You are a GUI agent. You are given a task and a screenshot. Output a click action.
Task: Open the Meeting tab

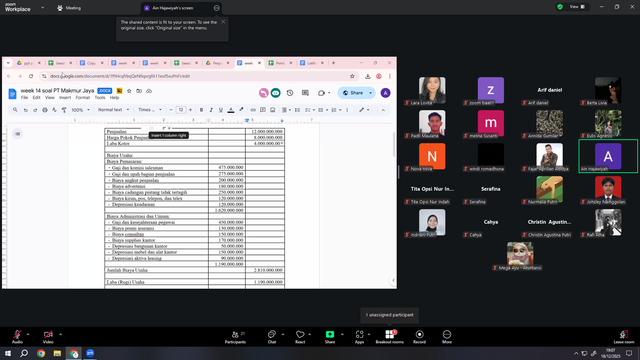click(69, 8)
